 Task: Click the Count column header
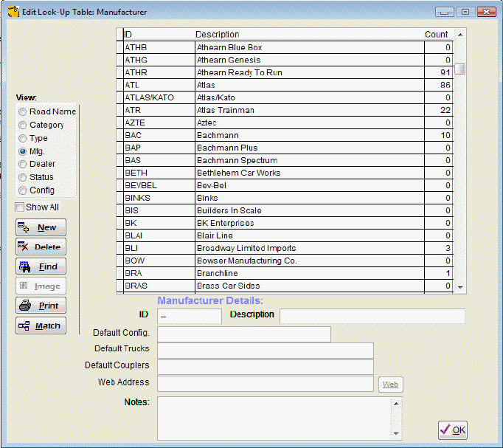[438, 35]
